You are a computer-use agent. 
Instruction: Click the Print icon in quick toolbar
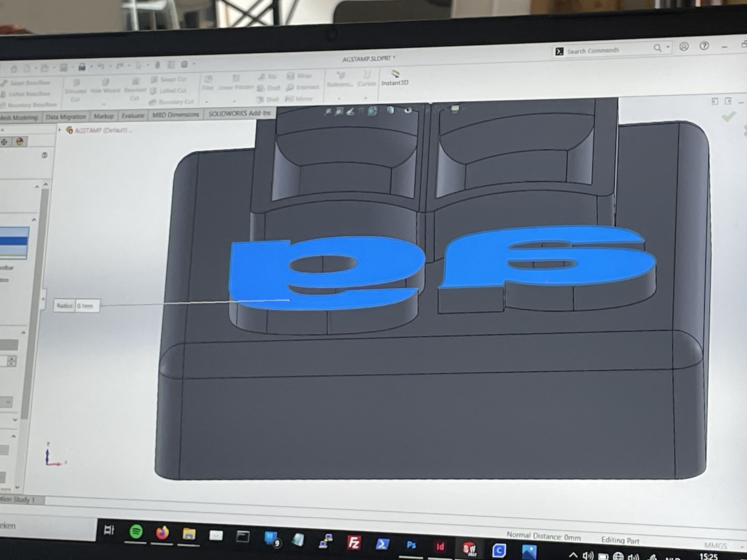tap(82, 68)
